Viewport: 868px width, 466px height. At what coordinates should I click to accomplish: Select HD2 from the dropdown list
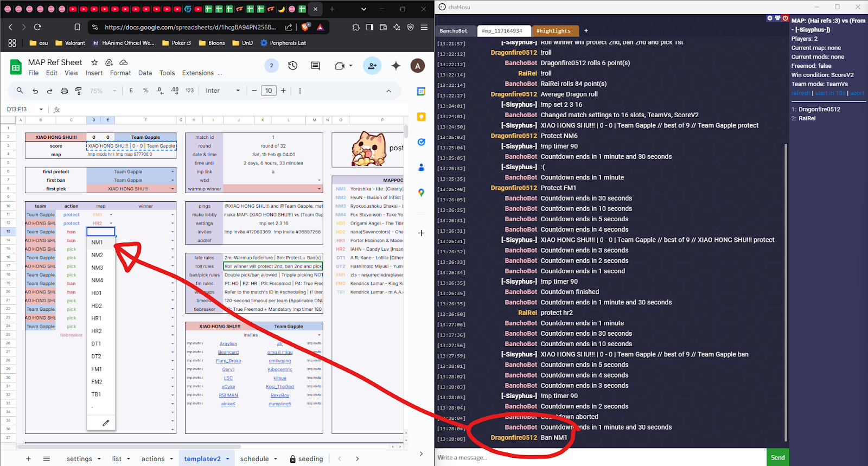(101, 305)
